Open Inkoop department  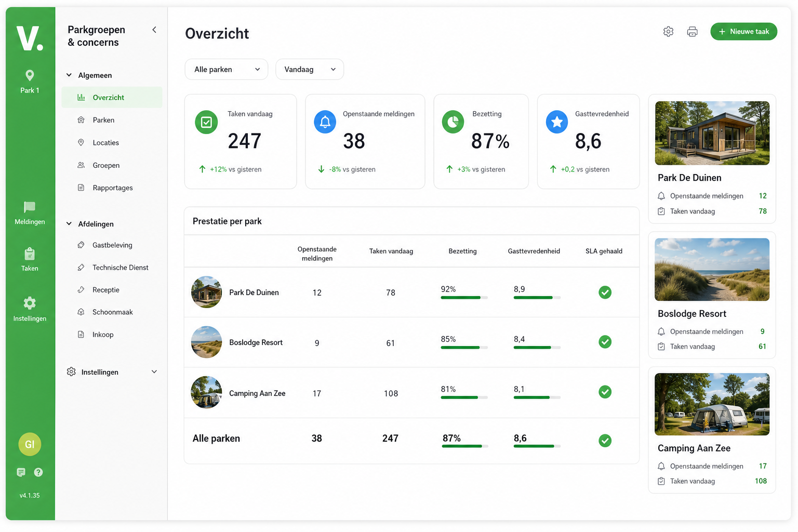[x=103, y=335]
